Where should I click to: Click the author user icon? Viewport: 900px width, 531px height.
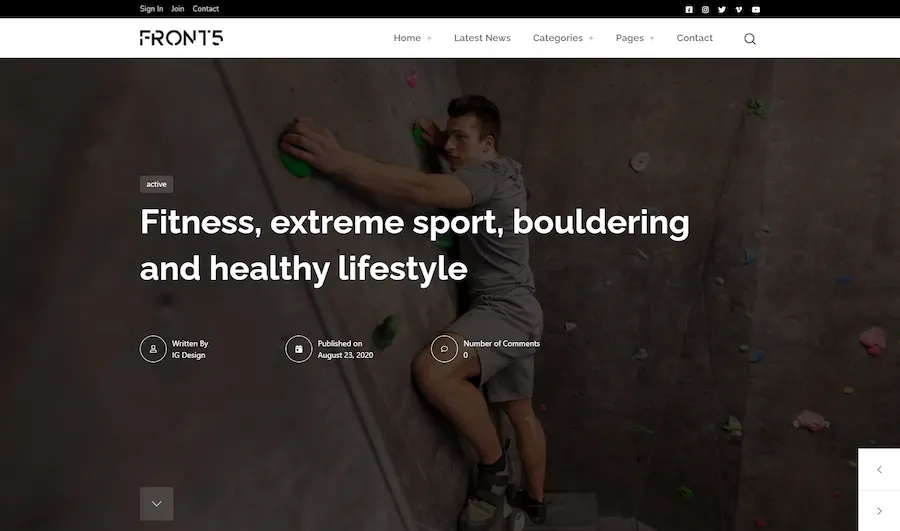pyautogui.click(x=153, y=349)
